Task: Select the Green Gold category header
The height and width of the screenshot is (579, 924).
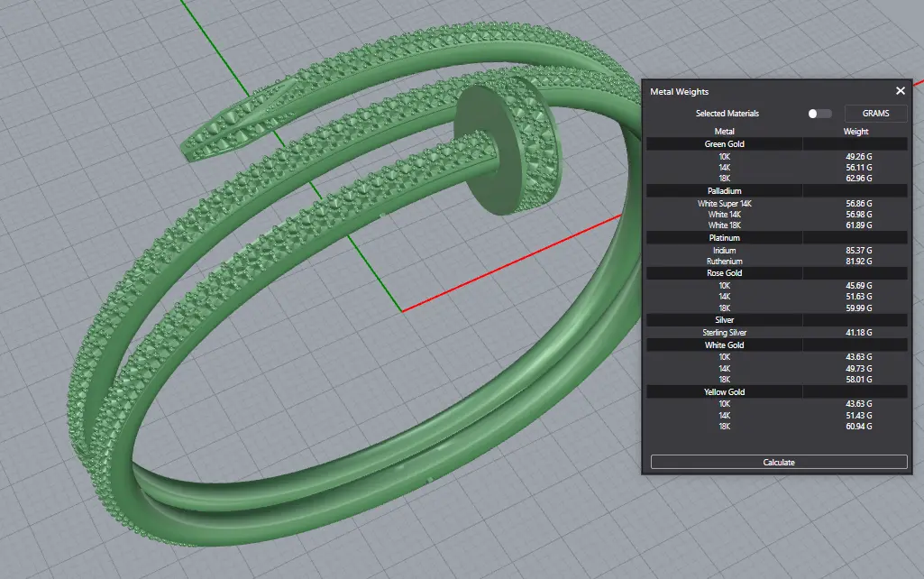Action: 724,144
